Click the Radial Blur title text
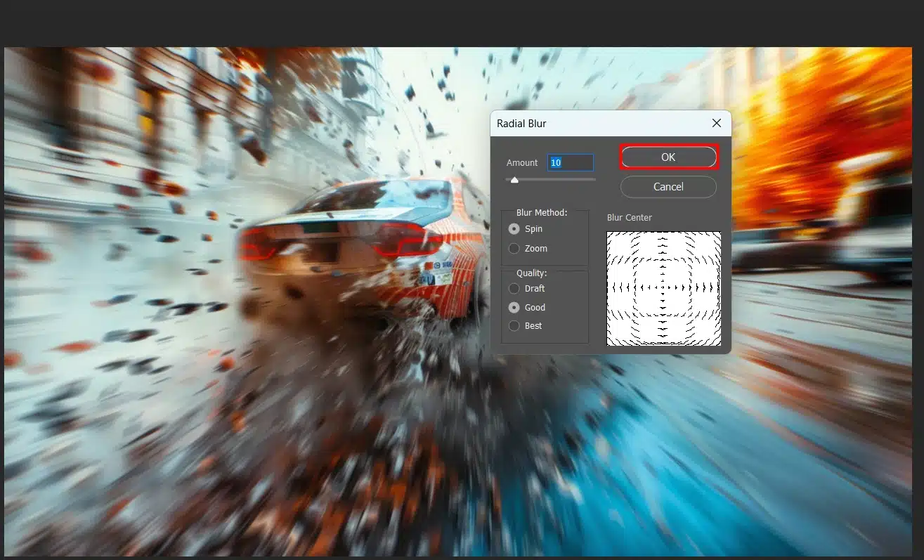This screenshot has width=924, height=560. tap(521, 124)
